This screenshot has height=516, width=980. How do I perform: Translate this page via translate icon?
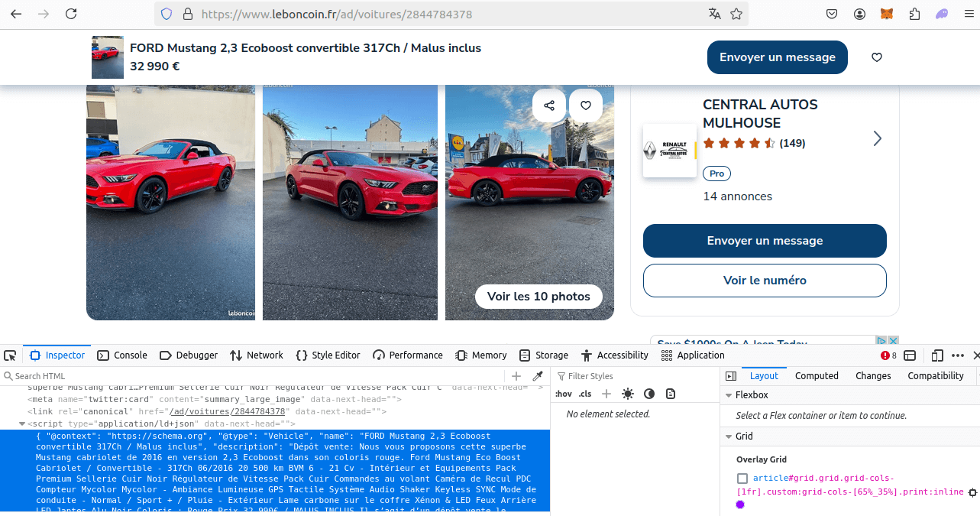coord(714,14)
